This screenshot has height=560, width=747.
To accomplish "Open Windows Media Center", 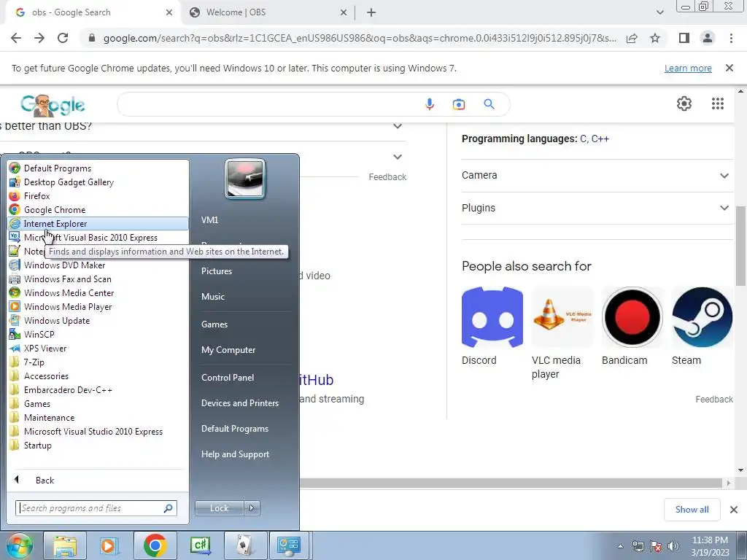I will pos(98,292).
